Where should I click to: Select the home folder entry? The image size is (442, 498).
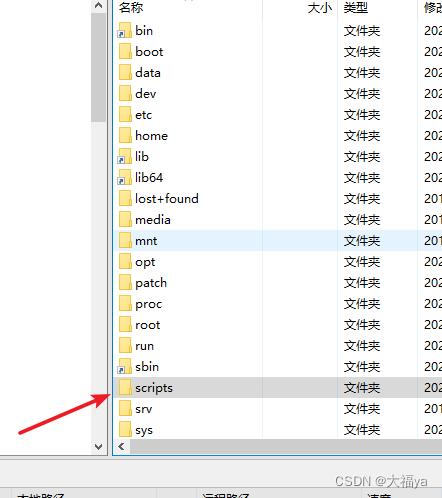coord(151,136)
